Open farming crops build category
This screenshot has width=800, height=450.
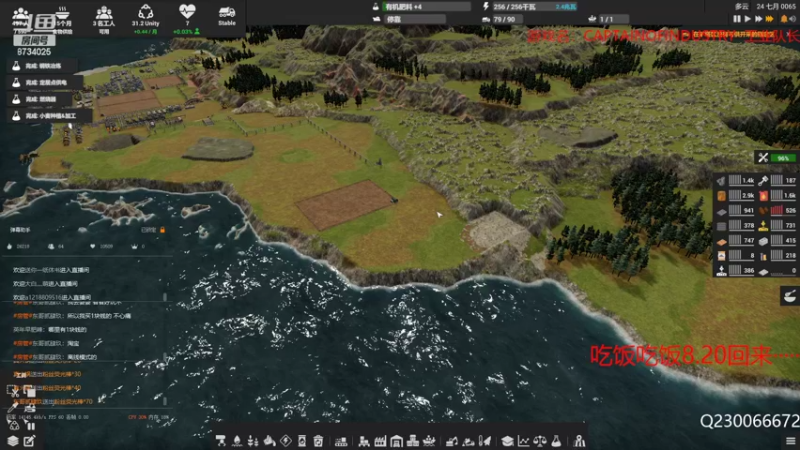click(x=253, y=441)
